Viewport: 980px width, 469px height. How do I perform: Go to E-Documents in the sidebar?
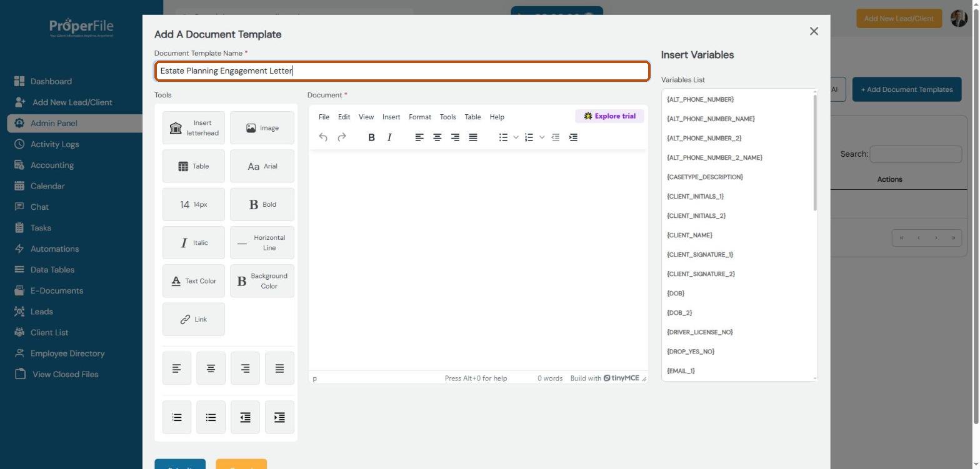[x=57, y=291]
